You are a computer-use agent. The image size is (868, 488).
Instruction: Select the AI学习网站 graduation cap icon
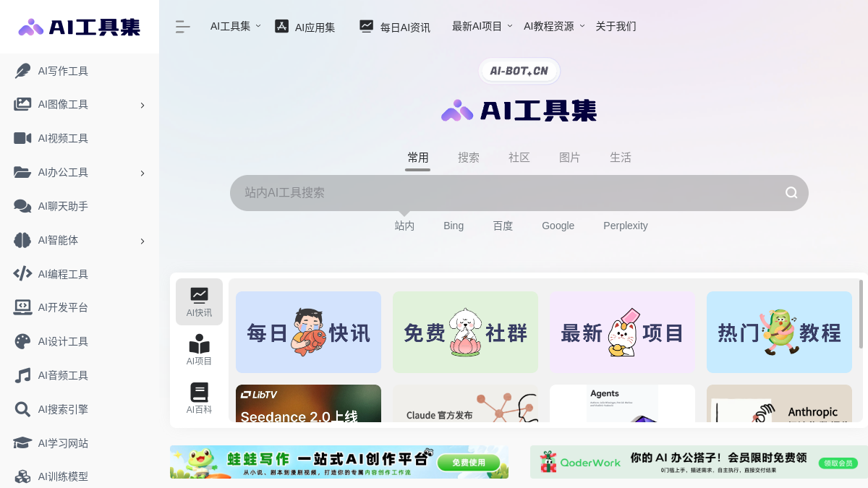coord(22,442)
